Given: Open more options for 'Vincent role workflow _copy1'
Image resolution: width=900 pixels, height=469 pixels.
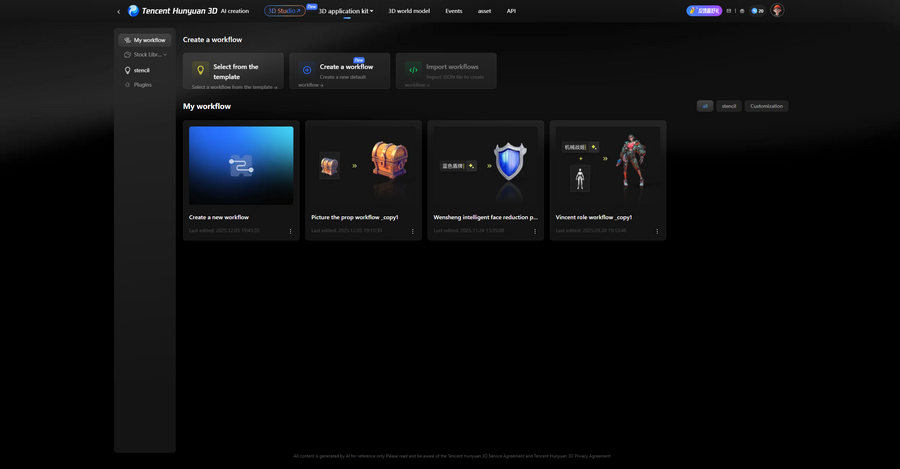Looking at the screenshot, I should [657, 231].
